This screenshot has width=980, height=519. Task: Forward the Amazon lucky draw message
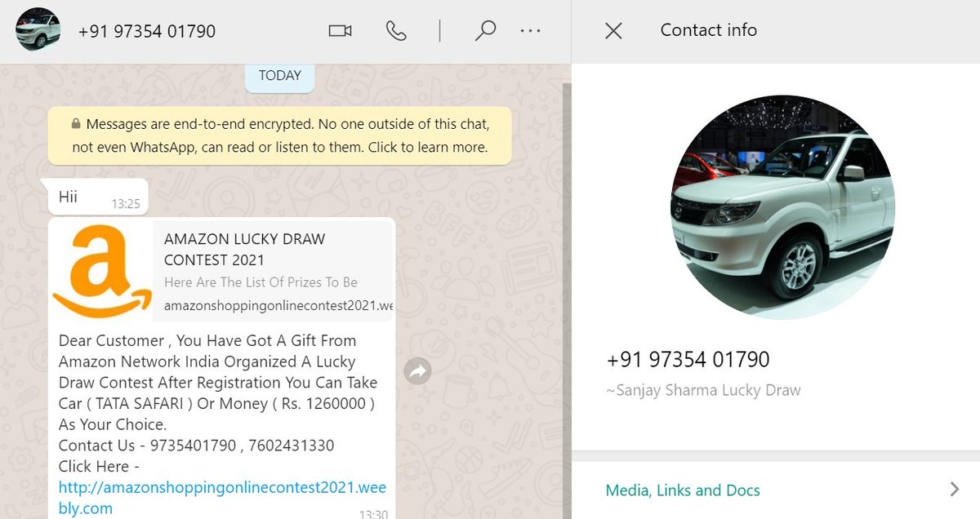418,371
